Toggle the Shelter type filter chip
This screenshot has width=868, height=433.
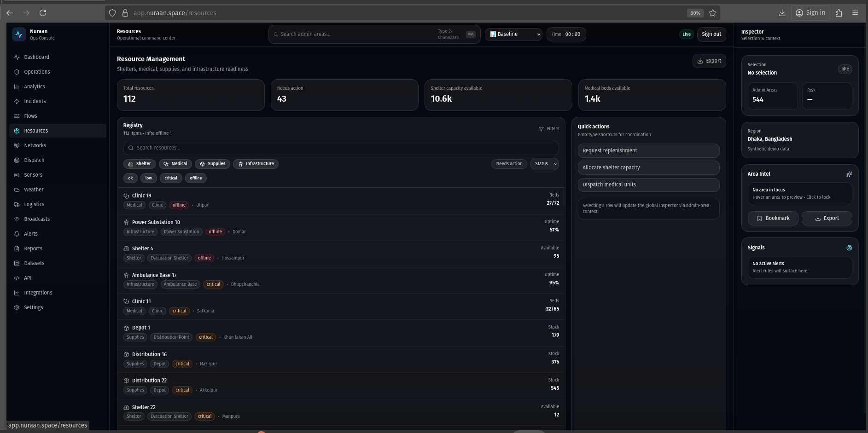click(x=139, y=164)
